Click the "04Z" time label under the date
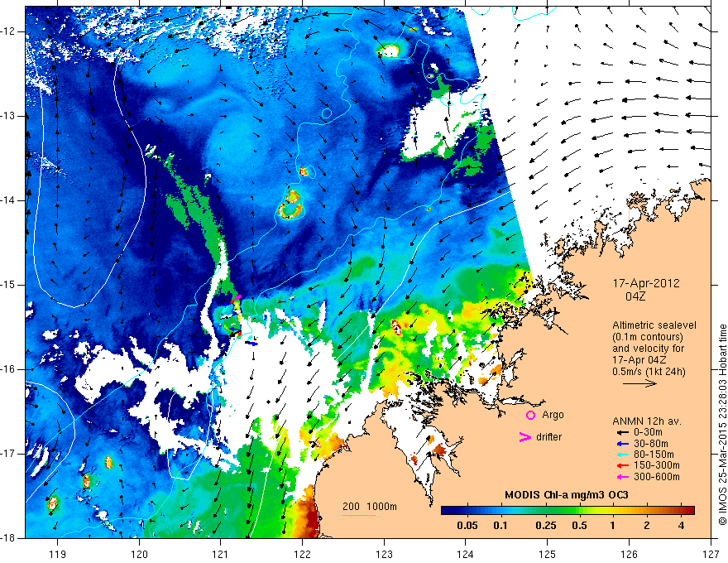728x563 pixels. (x=635, y=296)
